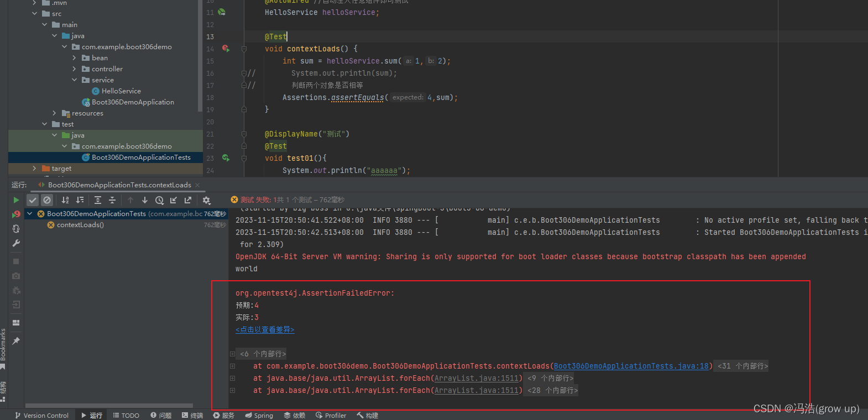
Task: Rerun tests with the green play icon
Action: point(16,200)
